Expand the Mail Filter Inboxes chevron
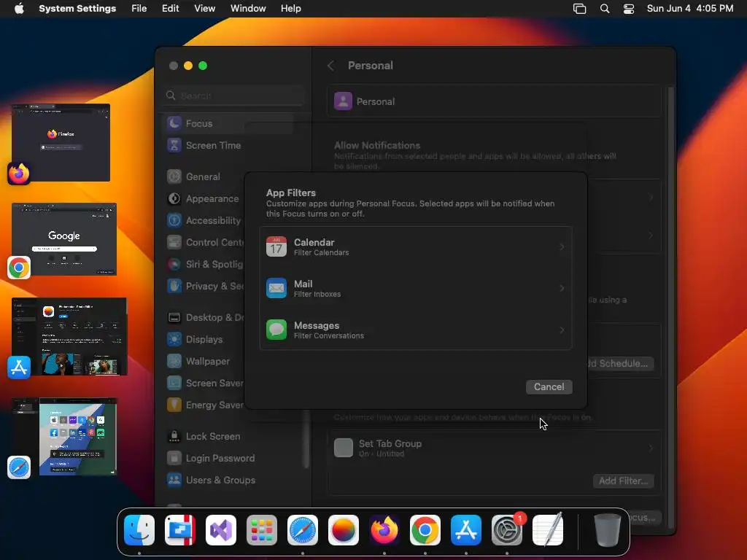Image resolution: width=747 pixels, height=560 pixels. click(562, 288)
